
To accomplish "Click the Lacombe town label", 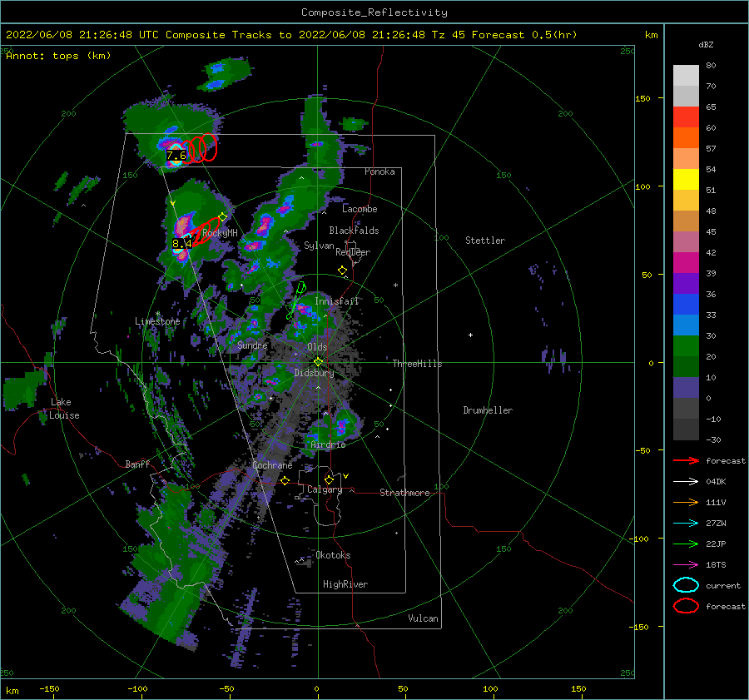I will (x=360, y=209).
